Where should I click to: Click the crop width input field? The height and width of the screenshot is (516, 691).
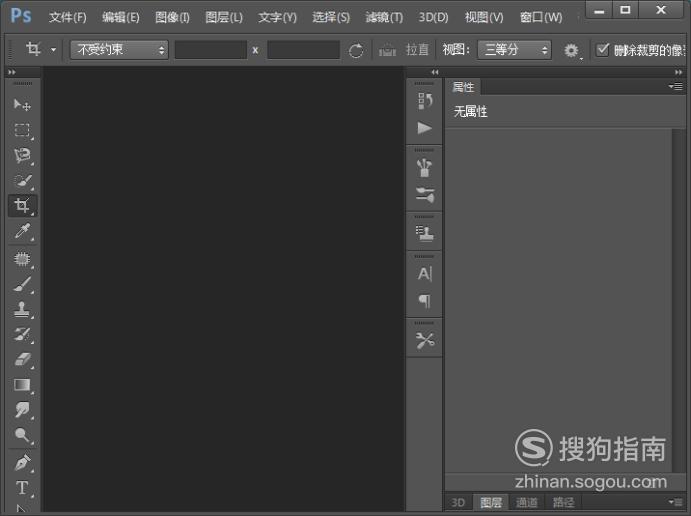(x=211, y=50)
